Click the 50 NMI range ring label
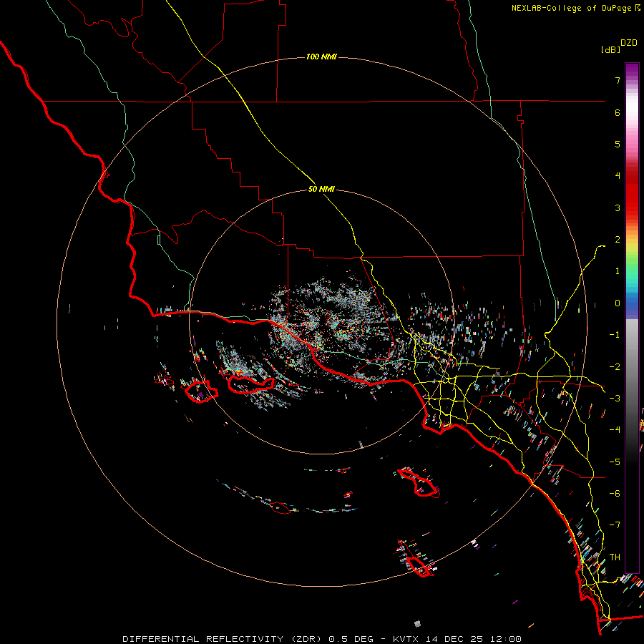The width and height of the screenshot is (644, 644). click(x=321, y=190)
